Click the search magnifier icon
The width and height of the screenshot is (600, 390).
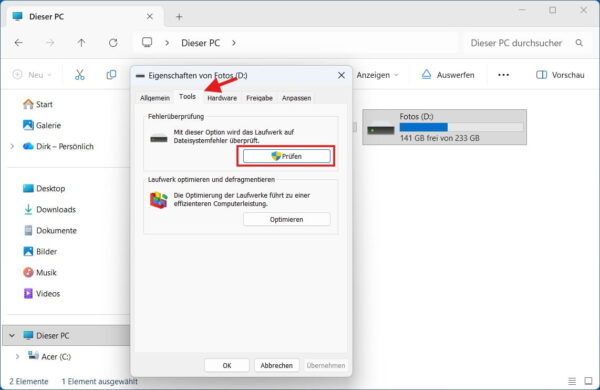click(x=579, y=43)
